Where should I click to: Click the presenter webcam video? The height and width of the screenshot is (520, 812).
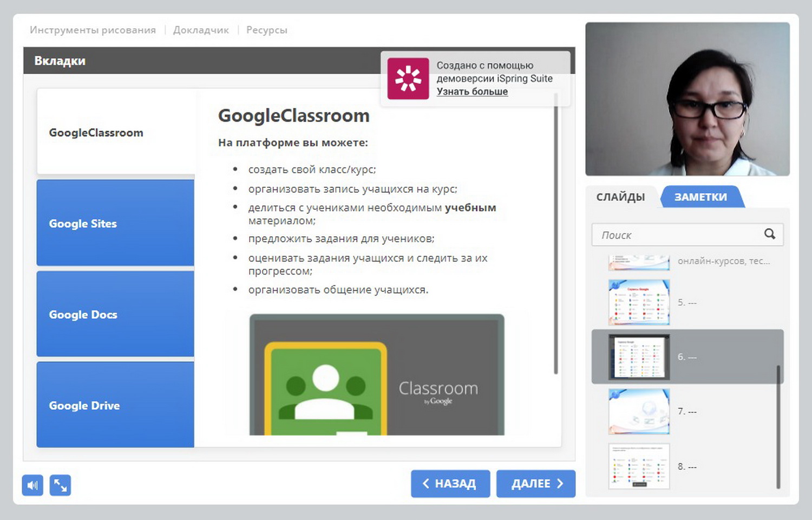point(687,99)
